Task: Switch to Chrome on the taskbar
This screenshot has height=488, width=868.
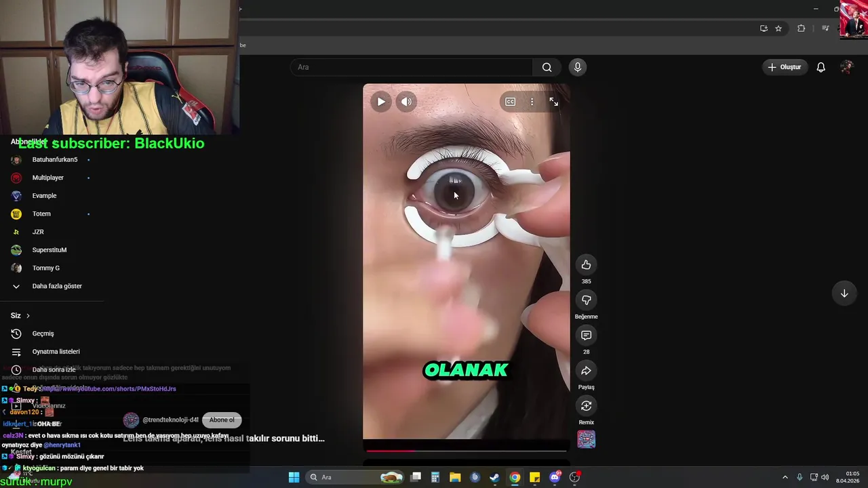Action: click(x=515, y=477)
